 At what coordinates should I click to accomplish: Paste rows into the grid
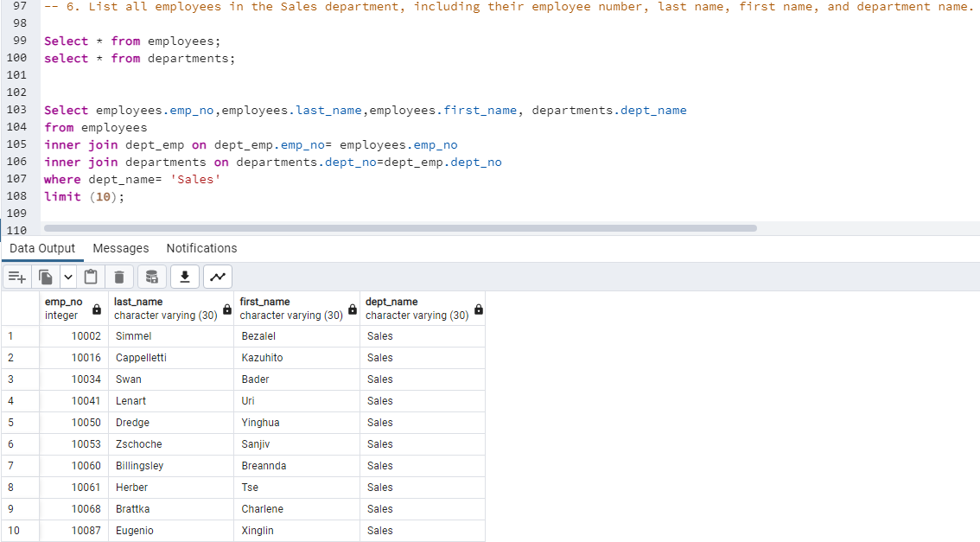[x=91, y=277]
